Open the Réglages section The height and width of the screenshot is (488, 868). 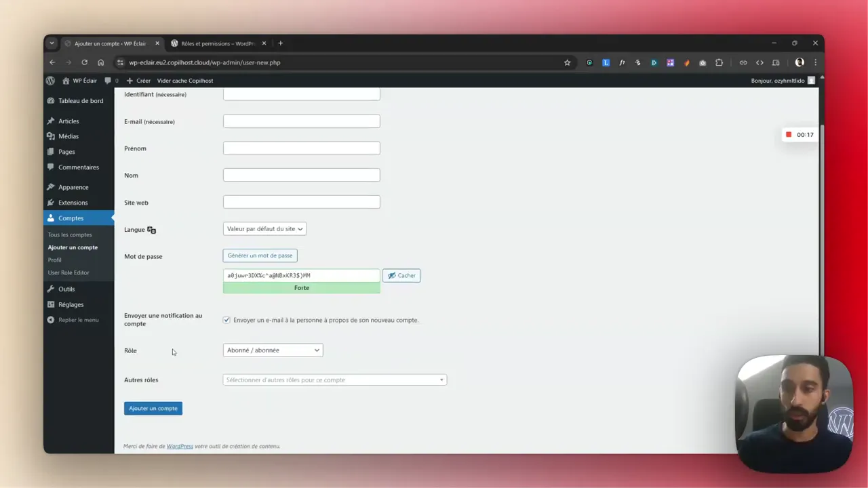point(71,304)
